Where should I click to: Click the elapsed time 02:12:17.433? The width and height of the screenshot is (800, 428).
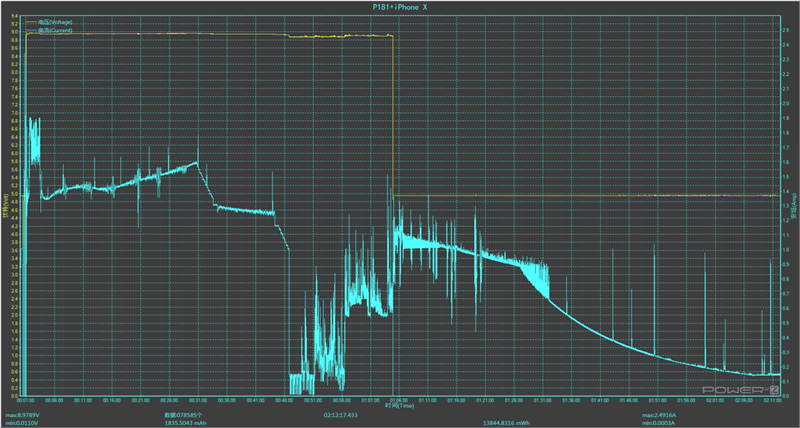[x=340, y=415]
